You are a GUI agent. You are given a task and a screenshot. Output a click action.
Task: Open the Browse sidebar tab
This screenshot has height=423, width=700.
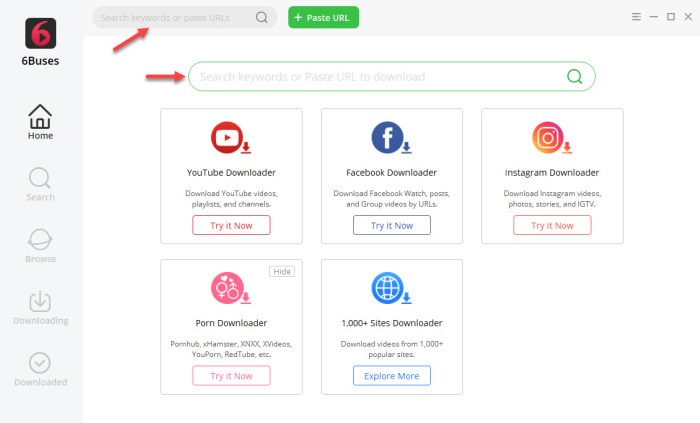40,246
